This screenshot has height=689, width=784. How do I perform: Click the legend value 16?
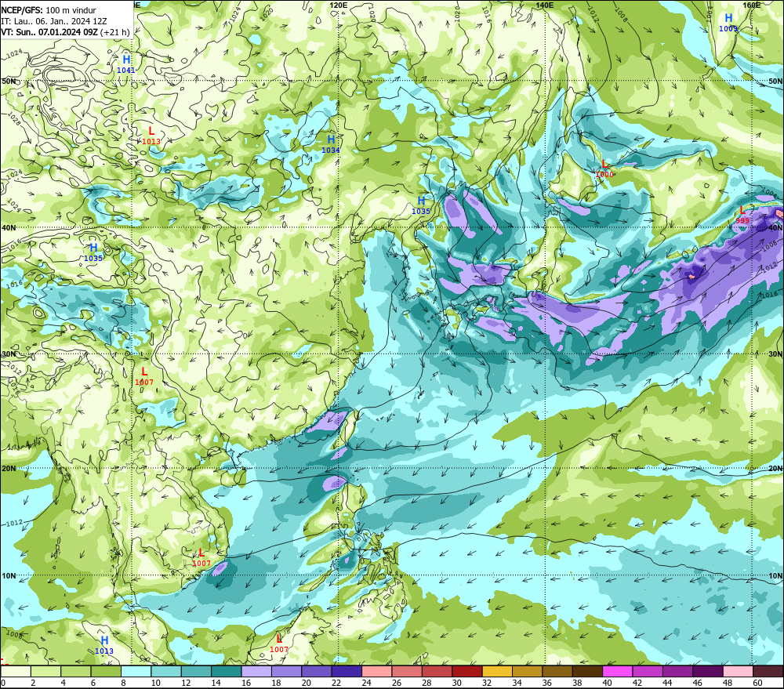(x=246, y=683)
